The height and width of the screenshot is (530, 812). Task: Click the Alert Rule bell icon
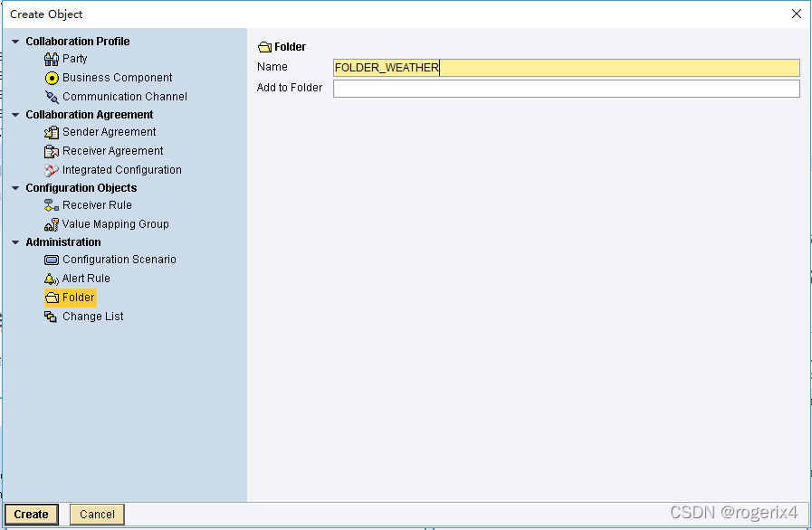(x=52, y=279)
